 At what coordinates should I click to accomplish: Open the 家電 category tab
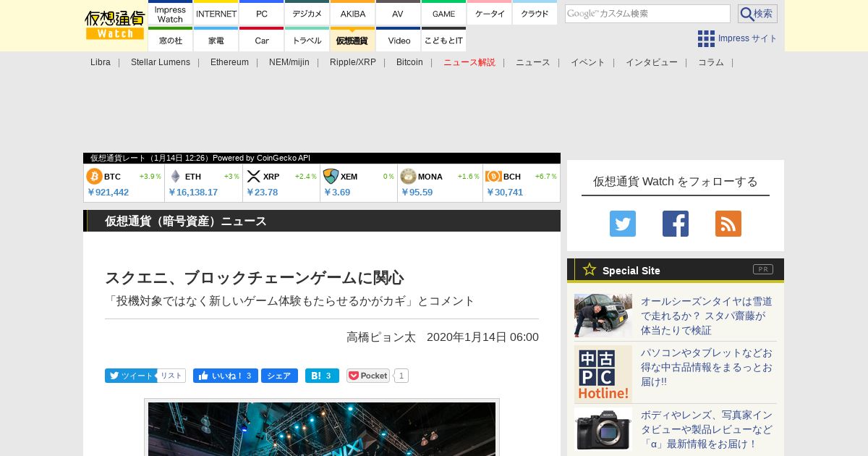pyautogui.click(x=216, y=41)
